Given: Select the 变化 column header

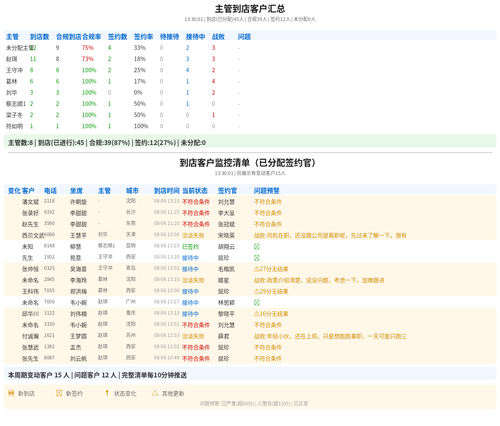Looking at the screenshot, I should [14, 191].
